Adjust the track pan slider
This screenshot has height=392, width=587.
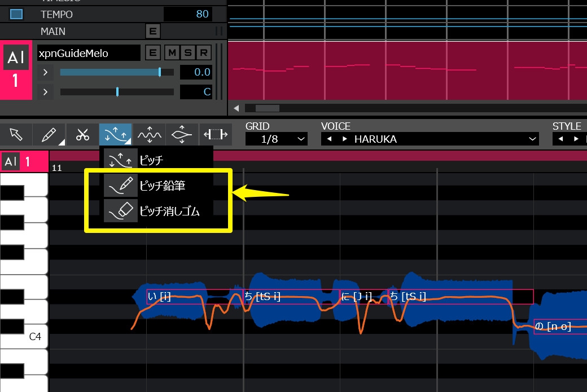click(x=117, y=91)
